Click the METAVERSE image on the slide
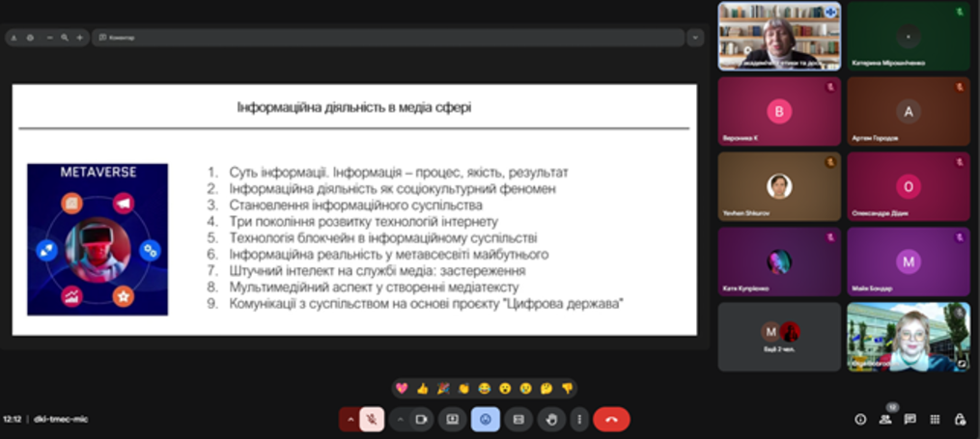This screenshot has width=980, height=439. [x=98, y=240]
